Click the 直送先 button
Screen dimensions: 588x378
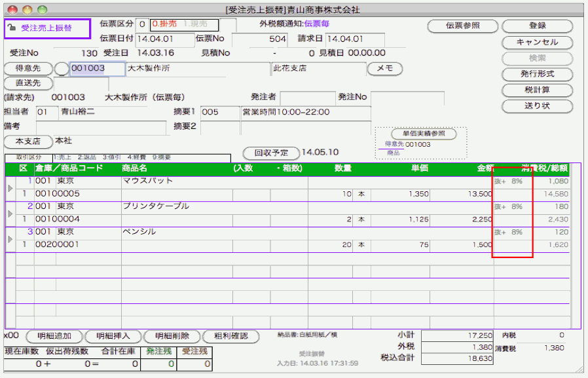click(28, 83)
